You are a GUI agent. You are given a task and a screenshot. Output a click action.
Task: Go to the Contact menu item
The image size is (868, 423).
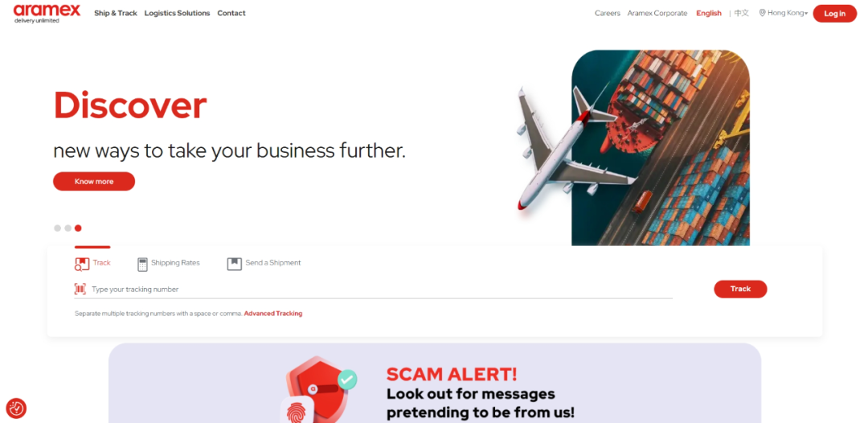pyautogui.click(x=231, y=14)
